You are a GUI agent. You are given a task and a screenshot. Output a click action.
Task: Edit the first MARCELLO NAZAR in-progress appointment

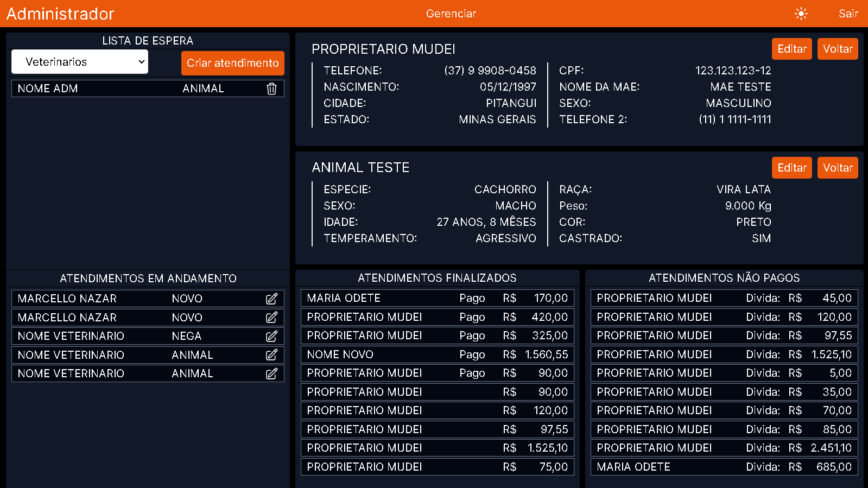(271, 299)
